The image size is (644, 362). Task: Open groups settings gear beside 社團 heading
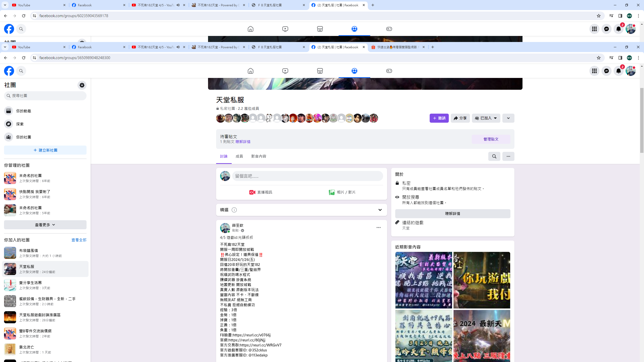click(82, 85)
